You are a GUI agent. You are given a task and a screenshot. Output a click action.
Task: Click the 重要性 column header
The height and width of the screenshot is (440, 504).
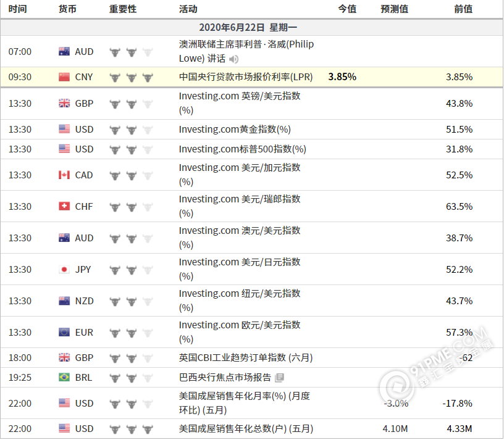tap(123, 9)
